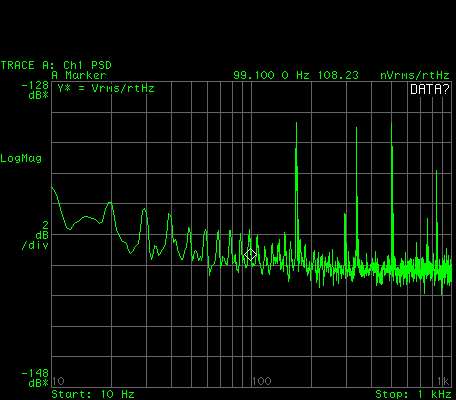Click the marker frequency reading '99.100 0 Hz'
Viewport: 456px width, 400px height.
point(271,75)
